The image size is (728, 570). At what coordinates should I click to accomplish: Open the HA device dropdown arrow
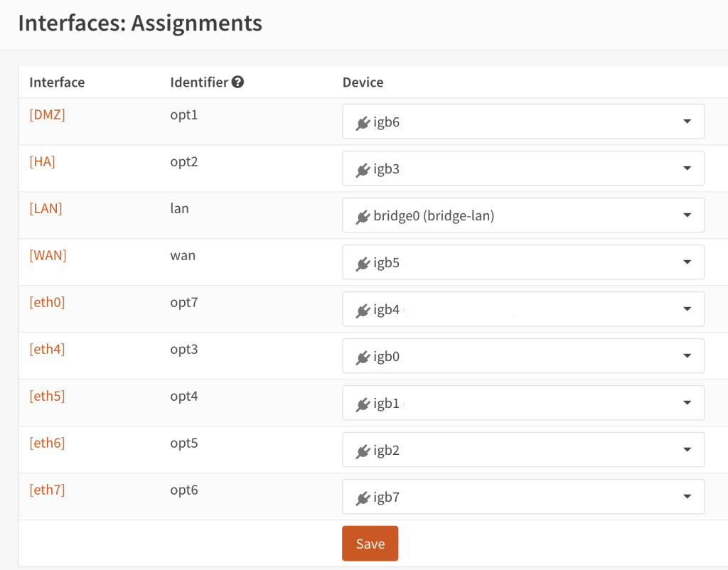(687, 168)
